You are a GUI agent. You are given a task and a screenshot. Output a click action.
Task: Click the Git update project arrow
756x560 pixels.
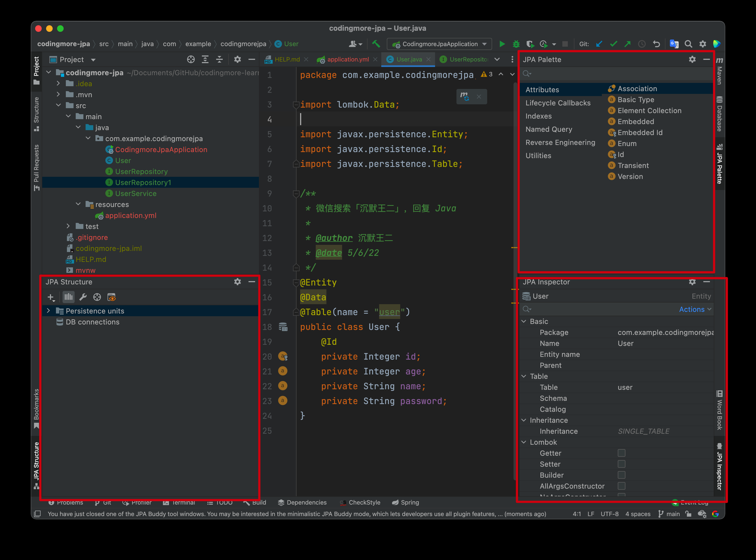coord(599,44)
